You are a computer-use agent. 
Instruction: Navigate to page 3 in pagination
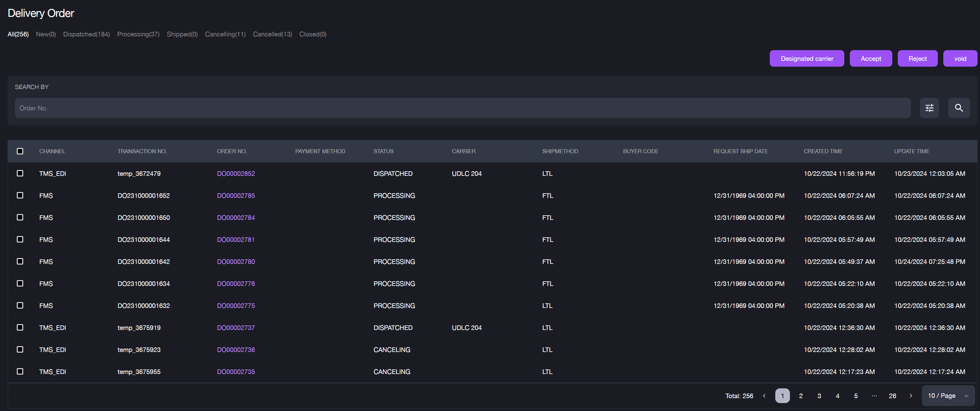[819, 395]
